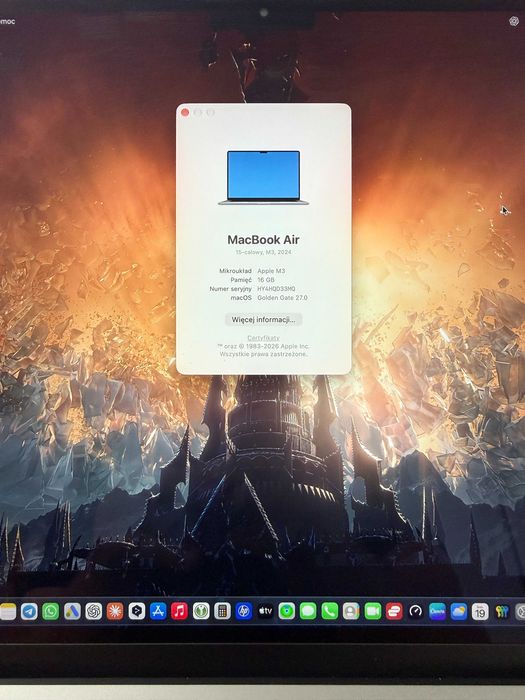This screenshot has width=525, height=700.
Task: Open Claude app in the Dock
Action: 115,611
